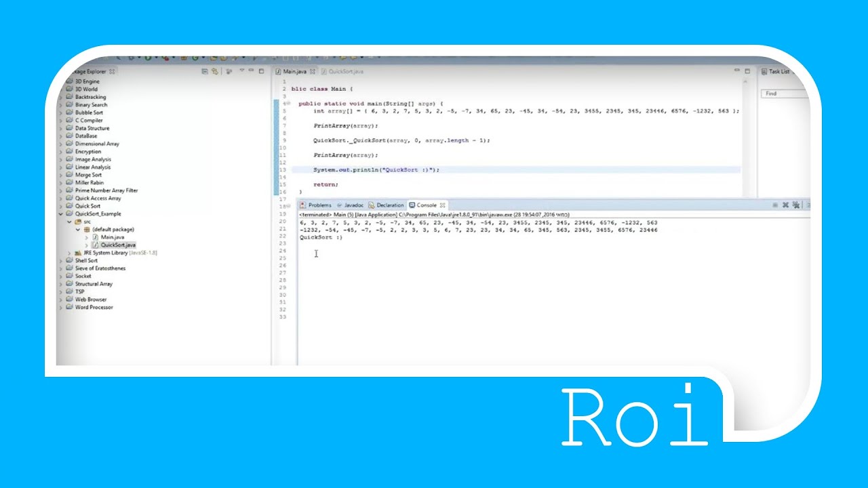
Task: Click Remove Launch in Console toolbar
Action: coord(785,205)
